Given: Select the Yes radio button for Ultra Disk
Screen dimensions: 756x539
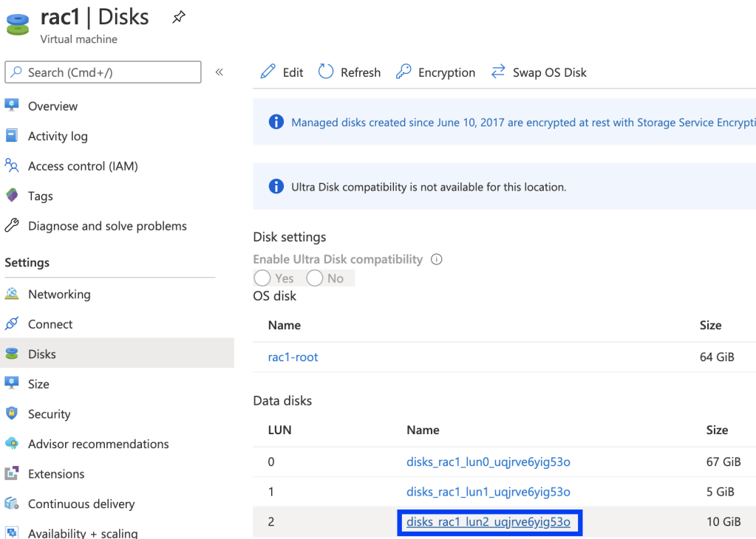Looking at the screenshot, I should (x=262, y=278).
